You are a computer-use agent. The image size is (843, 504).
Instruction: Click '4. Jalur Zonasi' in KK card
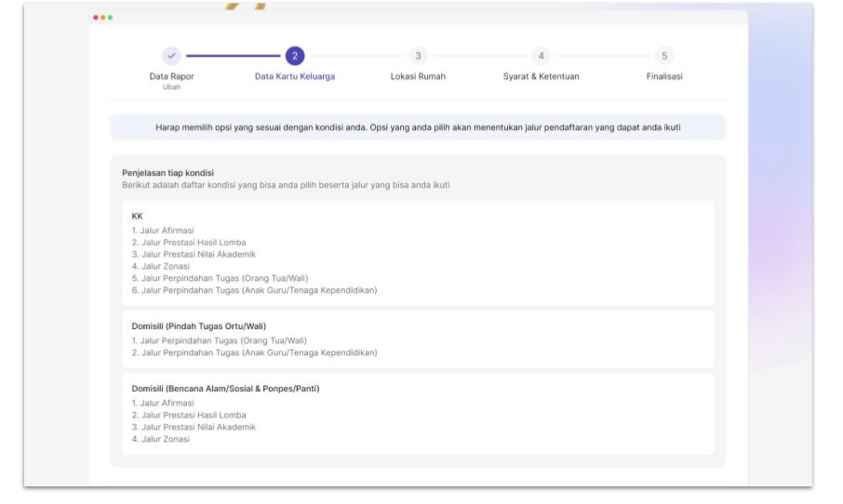click(x=161, y=266)
